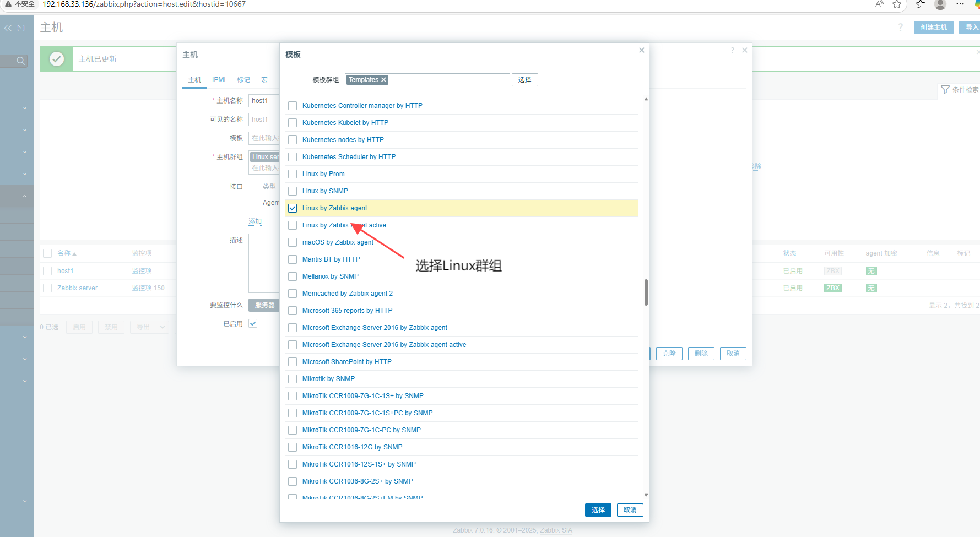This screenshot has width=980, height=537.
Task: Click the sidebar search magnifier icon
Action: point(20,61)
